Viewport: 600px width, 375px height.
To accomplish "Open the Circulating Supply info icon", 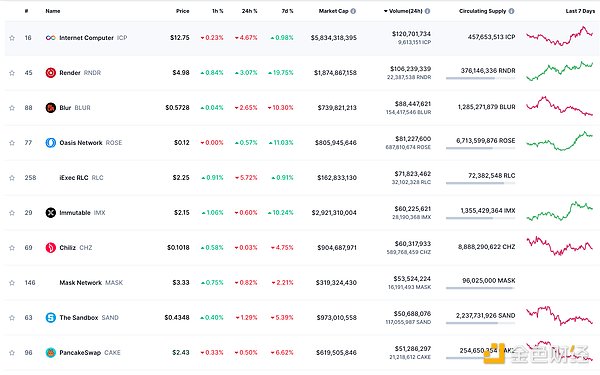I will click(511, 11).
